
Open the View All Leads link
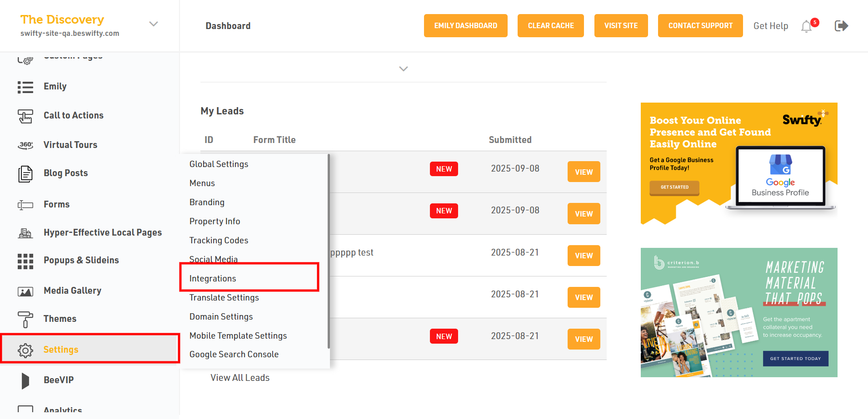(x=240, y=378)
